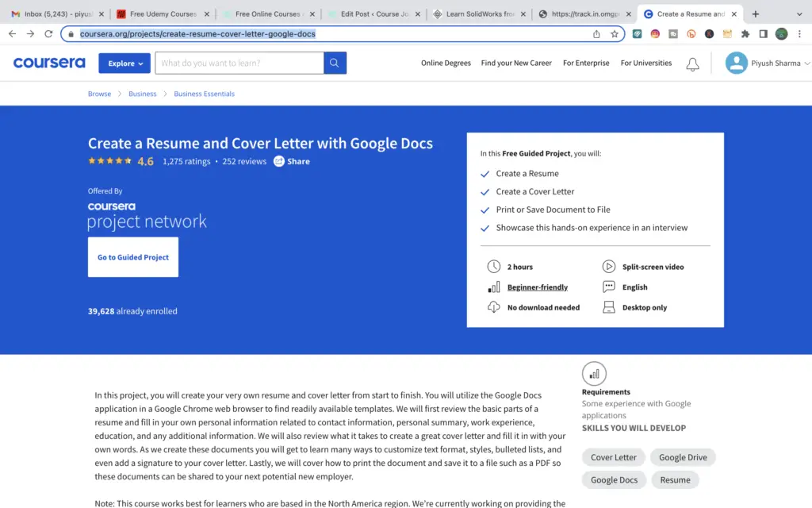Click the Business Essentials breadcrumb
The height and width of the screenshot is (508, 812).
204,94
